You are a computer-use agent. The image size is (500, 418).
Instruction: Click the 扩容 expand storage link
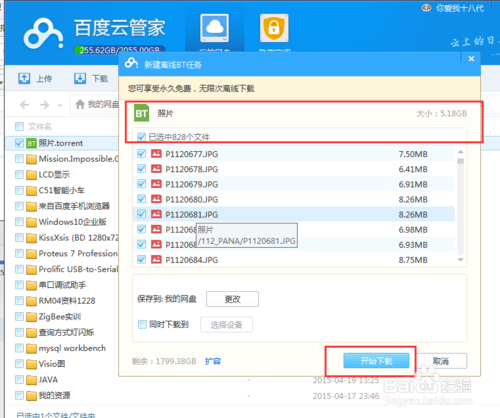213,361
